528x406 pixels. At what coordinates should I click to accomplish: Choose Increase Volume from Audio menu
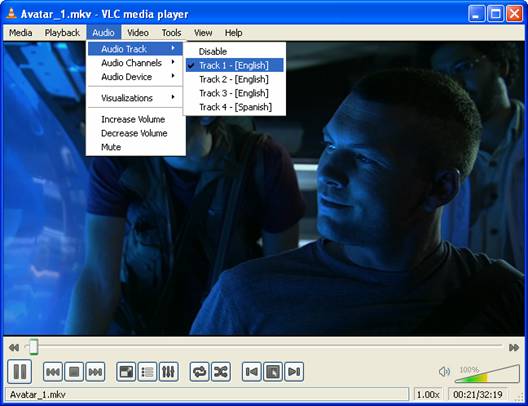(135, 119)
